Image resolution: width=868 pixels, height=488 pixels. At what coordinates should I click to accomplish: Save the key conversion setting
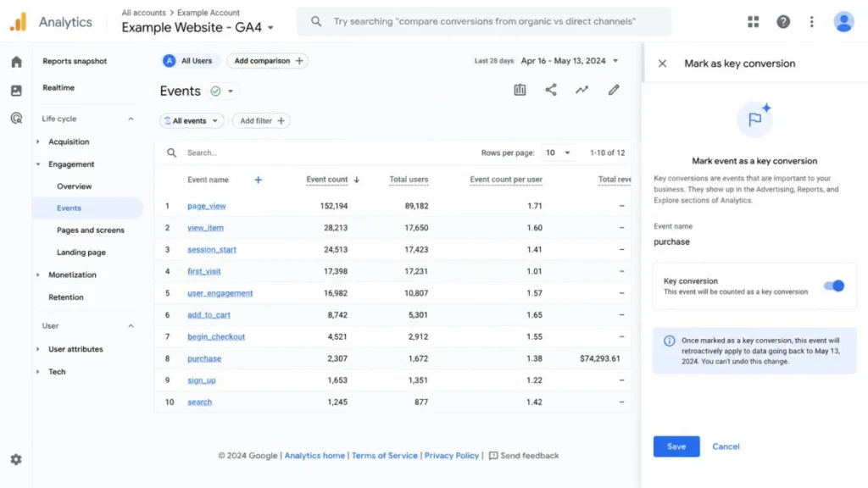pyautogui.click(x=676, y=446)
